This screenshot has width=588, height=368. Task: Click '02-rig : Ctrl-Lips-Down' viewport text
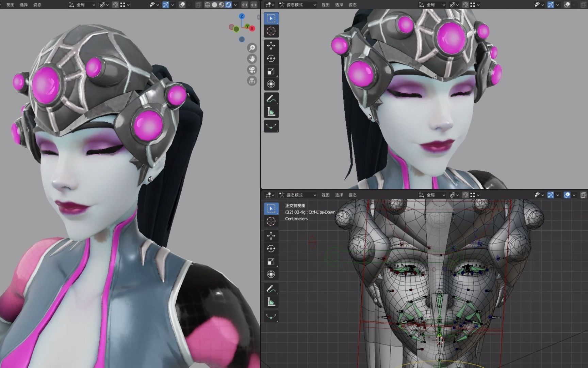tap(315, 212)
